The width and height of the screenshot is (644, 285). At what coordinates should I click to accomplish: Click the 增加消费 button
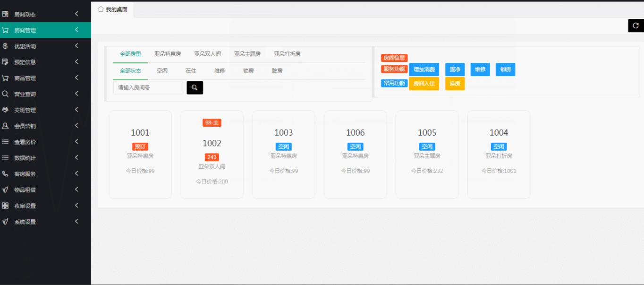[424, 69]
